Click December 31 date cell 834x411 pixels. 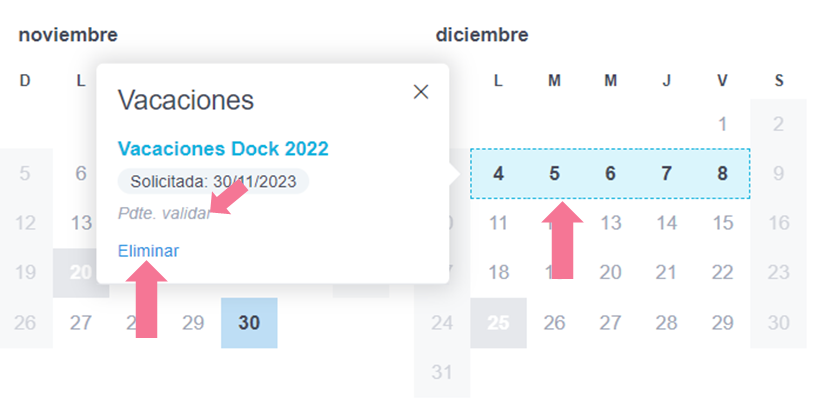point(442,372)
